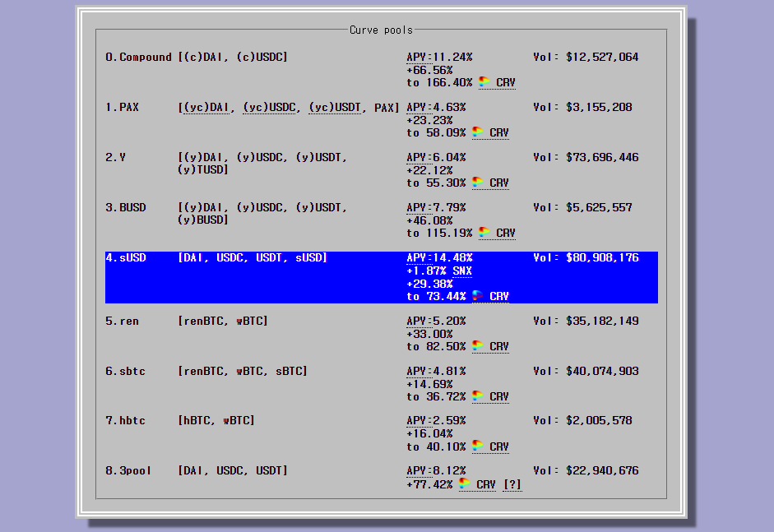Click APY:11.24% label in Compound row
774x532 pixels.
click(439, 58)
